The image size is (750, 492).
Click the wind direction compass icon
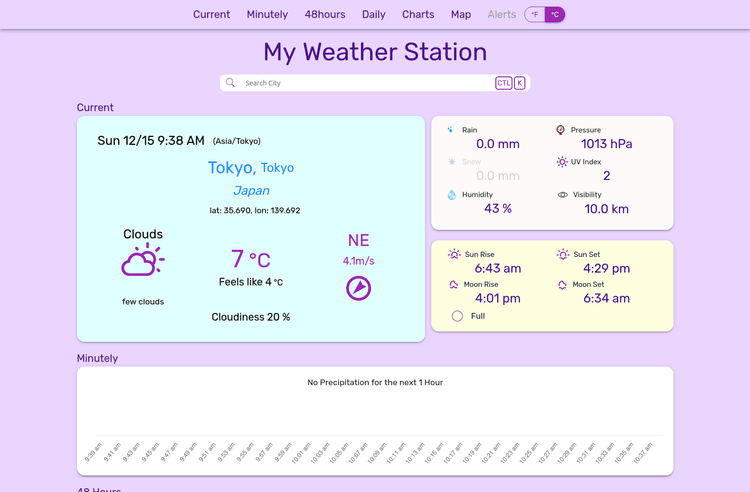click(x=358, y=288)
